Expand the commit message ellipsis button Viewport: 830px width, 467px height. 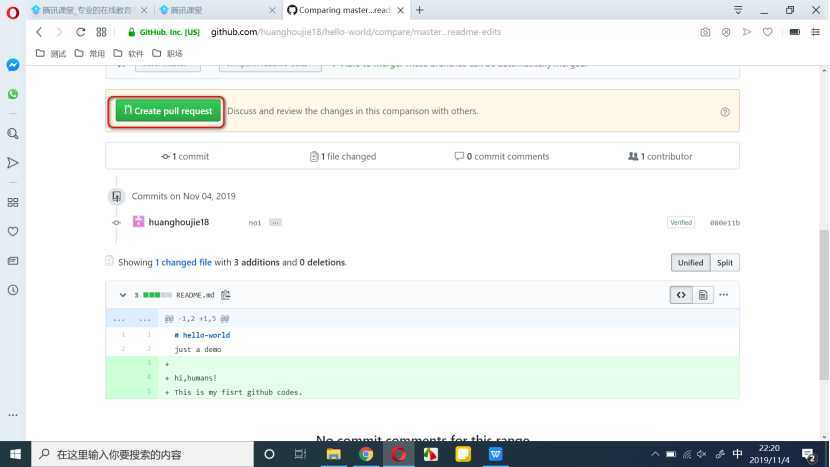[275, 222]
